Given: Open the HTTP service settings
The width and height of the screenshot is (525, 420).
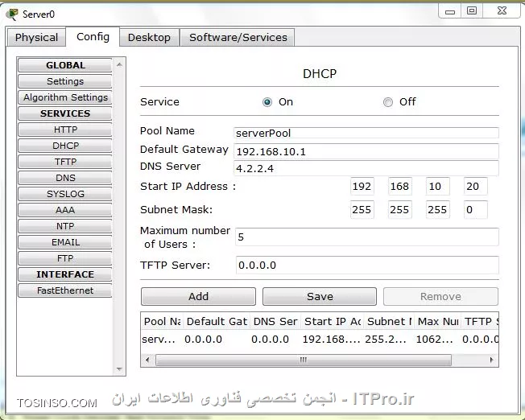Looking at the screenshot, I should click(65, 130).
